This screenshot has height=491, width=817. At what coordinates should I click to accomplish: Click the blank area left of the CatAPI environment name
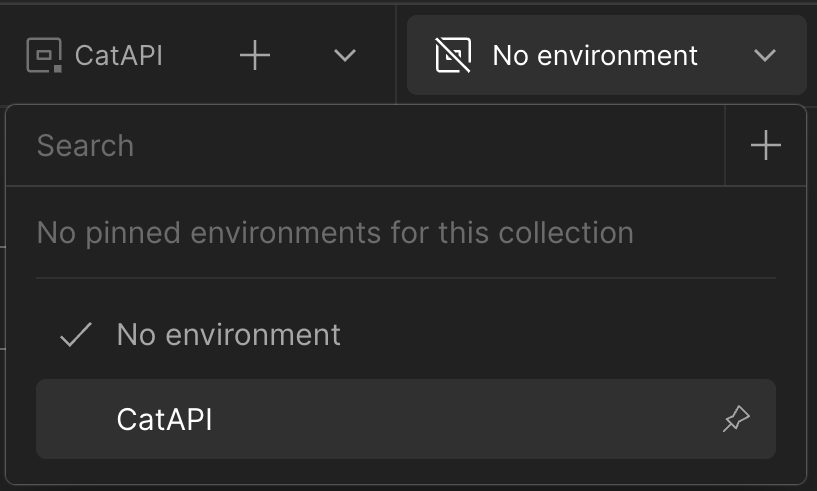click(76, 419)
